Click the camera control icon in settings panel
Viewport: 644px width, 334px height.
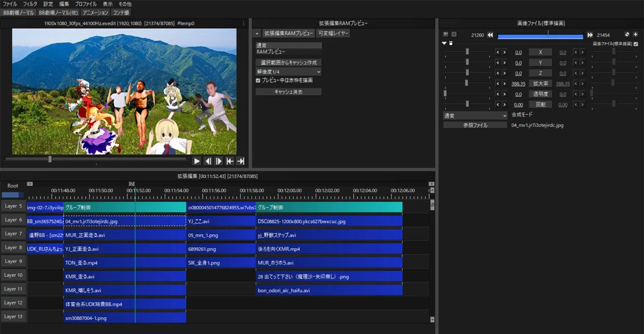445,35
